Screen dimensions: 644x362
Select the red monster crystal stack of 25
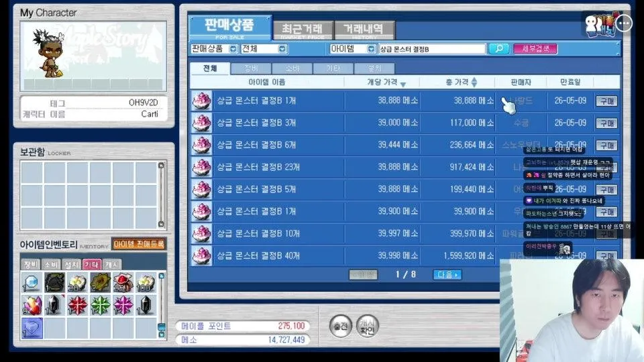[123, 282]
